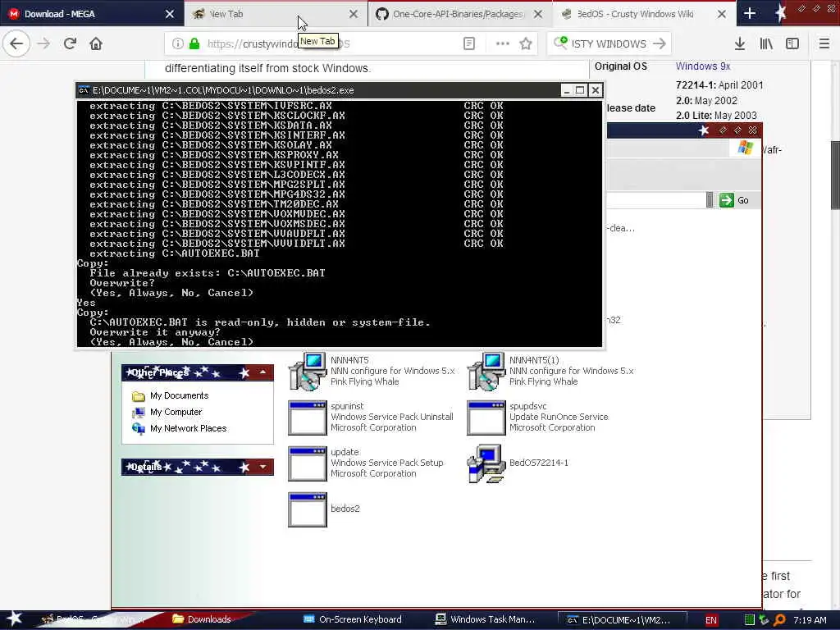Click the search engine magnifier icon
Image resolution: width=840 pixels, height=630 pixels.
(560, 43)
